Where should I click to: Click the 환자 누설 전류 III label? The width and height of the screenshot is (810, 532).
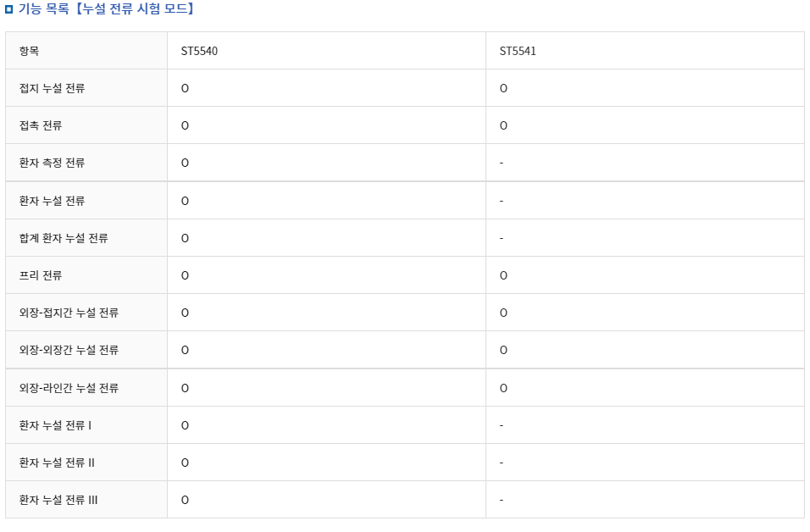[x=58, y=500]
